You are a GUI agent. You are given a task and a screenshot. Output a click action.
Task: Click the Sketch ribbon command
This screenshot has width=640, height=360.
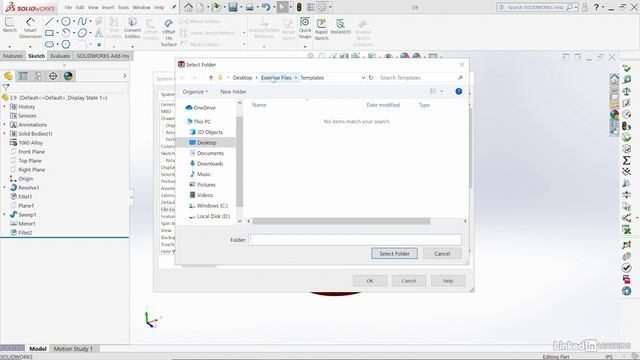(x=9, y=25)
